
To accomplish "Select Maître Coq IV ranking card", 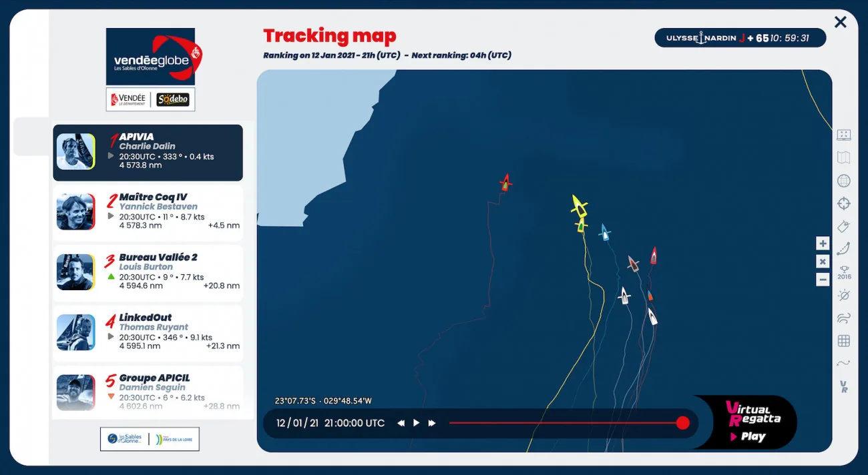I will click(148, 213).
